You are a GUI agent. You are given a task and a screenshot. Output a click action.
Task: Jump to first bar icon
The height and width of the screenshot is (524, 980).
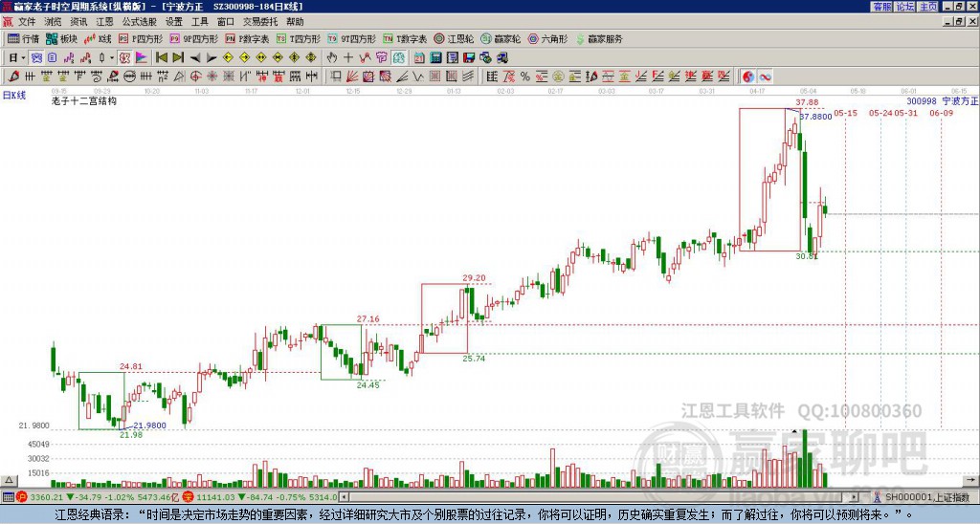tap(161, 58)
